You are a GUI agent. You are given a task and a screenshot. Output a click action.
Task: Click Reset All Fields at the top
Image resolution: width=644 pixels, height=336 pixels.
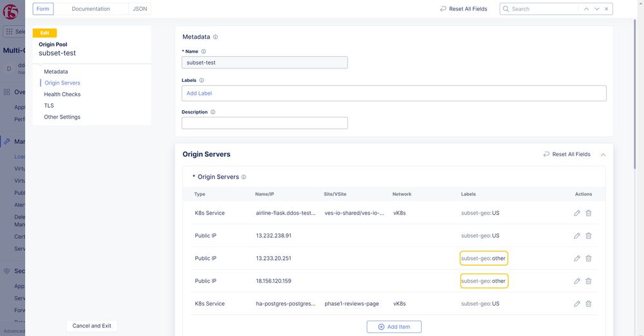click(x=463, y=9)
